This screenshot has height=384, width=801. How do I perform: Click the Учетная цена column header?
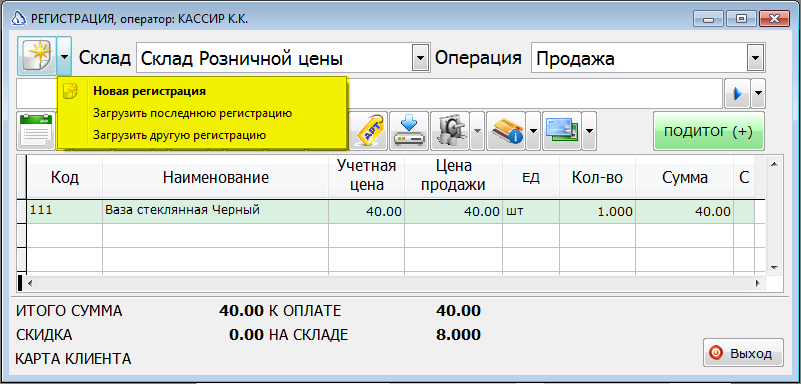366,177
